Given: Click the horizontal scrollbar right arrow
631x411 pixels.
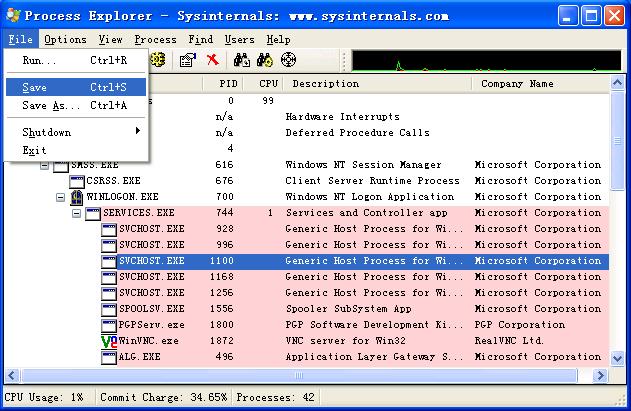Looking at the screenshot, I should pyautogui.click(x=601, y=376).
